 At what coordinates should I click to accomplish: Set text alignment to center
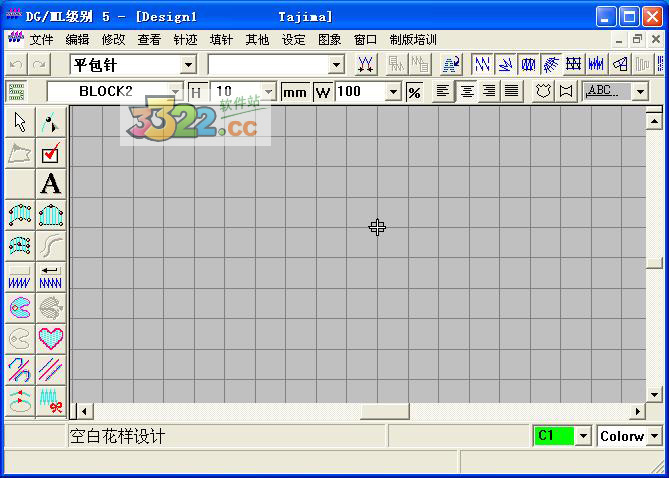[x=467, y=91]
